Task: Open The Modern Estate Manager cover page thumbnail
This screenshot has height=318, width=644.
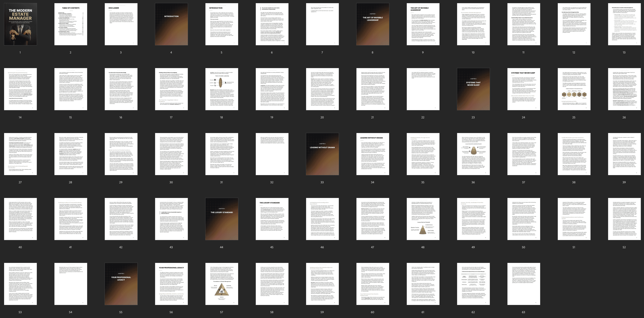Action: [20, 24]
